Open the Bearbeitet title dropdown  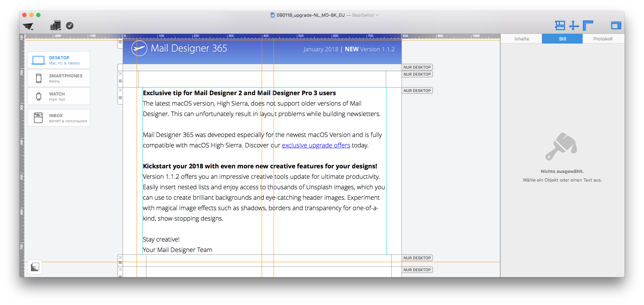[365, 15]
